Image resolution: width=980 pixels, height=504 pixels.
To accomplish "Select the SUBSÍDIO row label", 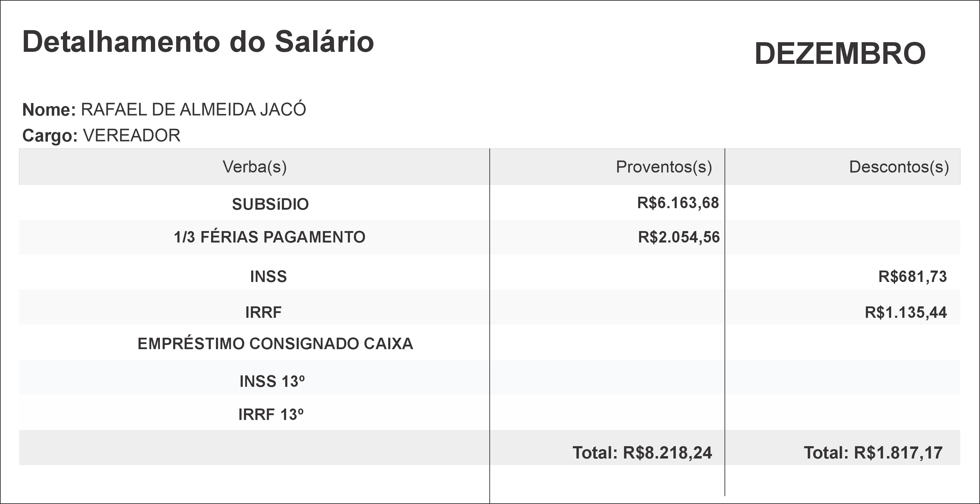I will point(270,205).
